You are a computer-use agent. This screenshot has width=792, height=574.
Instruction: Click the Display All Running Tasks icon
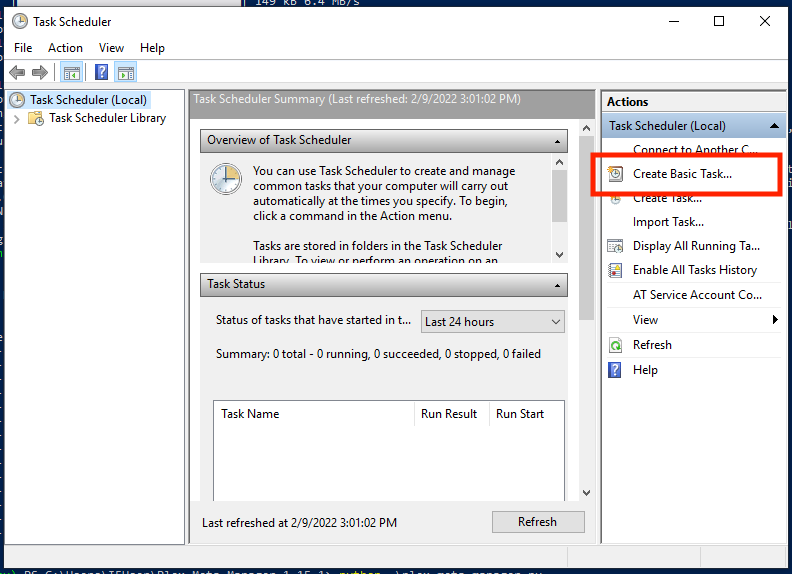(615, 246)
